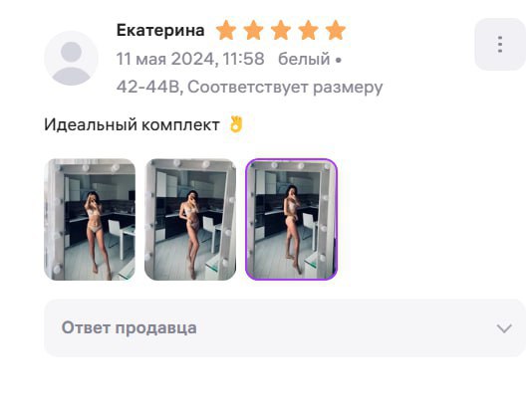Image resolution: width=532 pixels, height=408 pixels.
Task: Click the empty area of seller answer panel
Action: pyautogui.click(x=340, y=328)
